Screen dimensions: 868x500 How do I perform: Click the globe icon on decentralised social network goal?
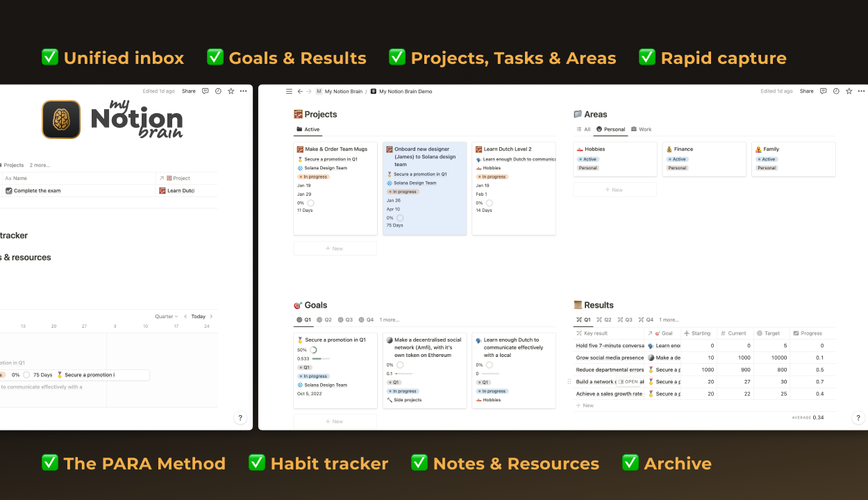390,340
